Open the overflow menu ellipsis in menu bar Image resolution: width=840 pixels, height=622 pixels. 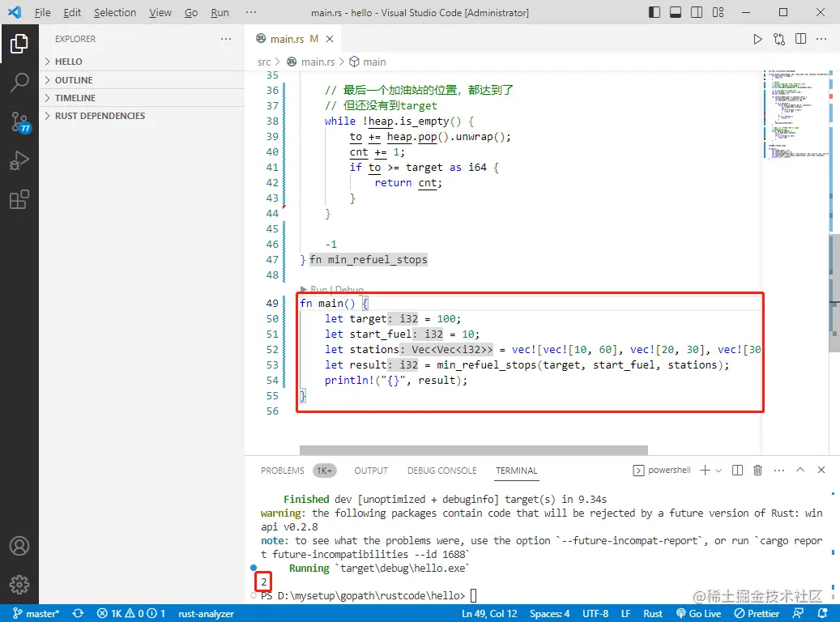point(251,12)
